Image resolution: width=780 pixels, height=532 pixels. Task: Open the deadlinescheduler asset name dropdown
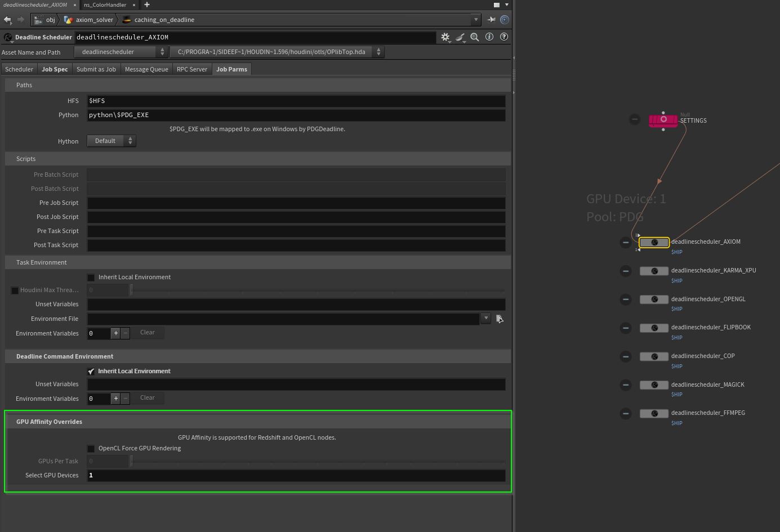tap(121, 52)
